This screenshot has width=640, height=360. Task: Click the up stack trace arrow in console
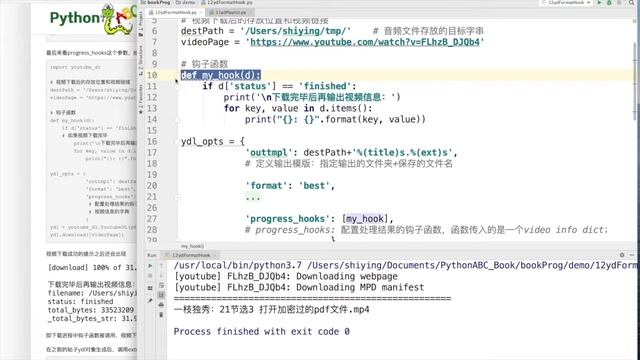161,266
